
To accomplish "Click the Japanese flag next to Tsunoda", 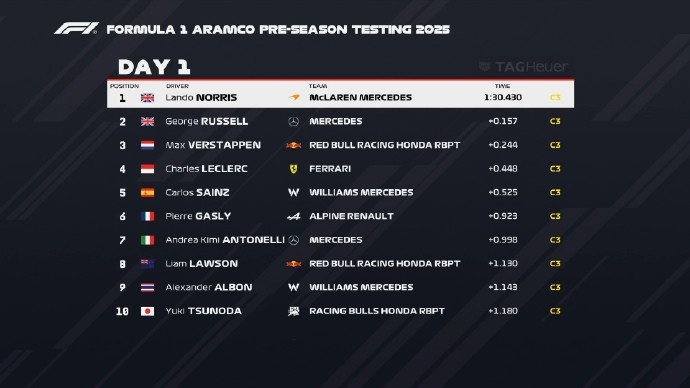I will point(147,311).
